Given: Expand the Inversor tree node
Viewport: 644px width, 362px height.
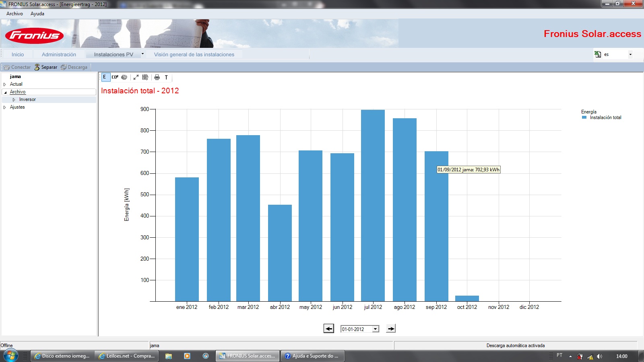Looking at the screenshot, I should 14,100.
